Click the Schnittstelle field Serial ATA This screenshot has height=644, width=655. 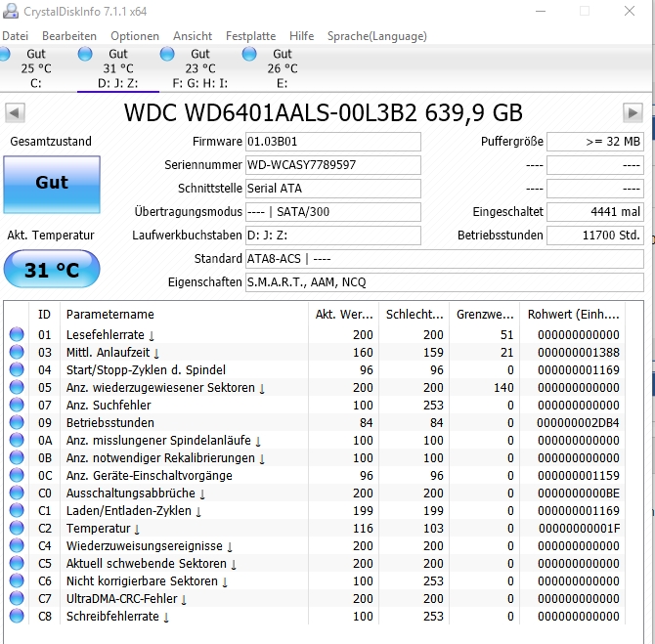(333, 189)
